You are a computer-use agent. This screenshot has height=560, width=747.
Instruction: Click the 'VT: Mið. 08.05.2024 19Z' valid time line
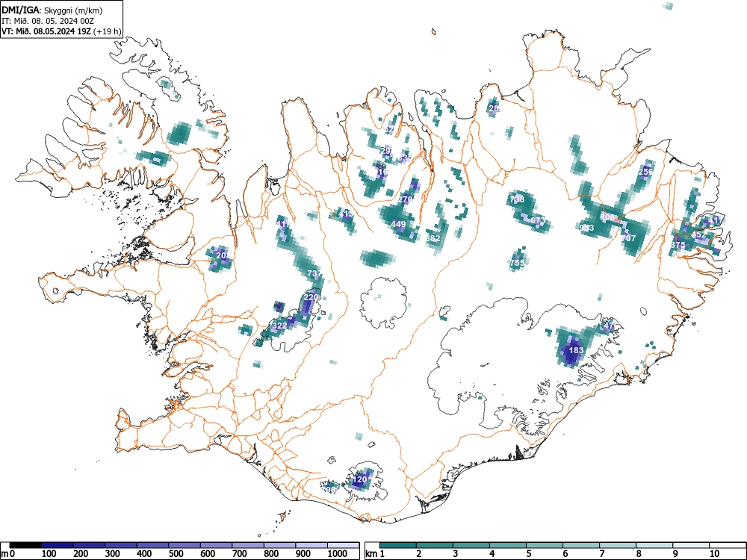click(46, 31)
